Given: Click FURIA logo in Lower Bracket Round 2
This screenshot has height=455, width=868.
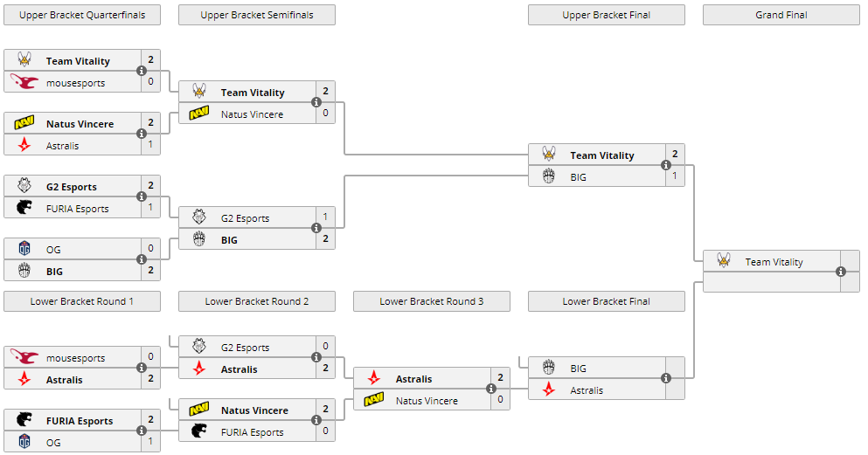Looking at the screenshot, I should (x=199, y=431).
